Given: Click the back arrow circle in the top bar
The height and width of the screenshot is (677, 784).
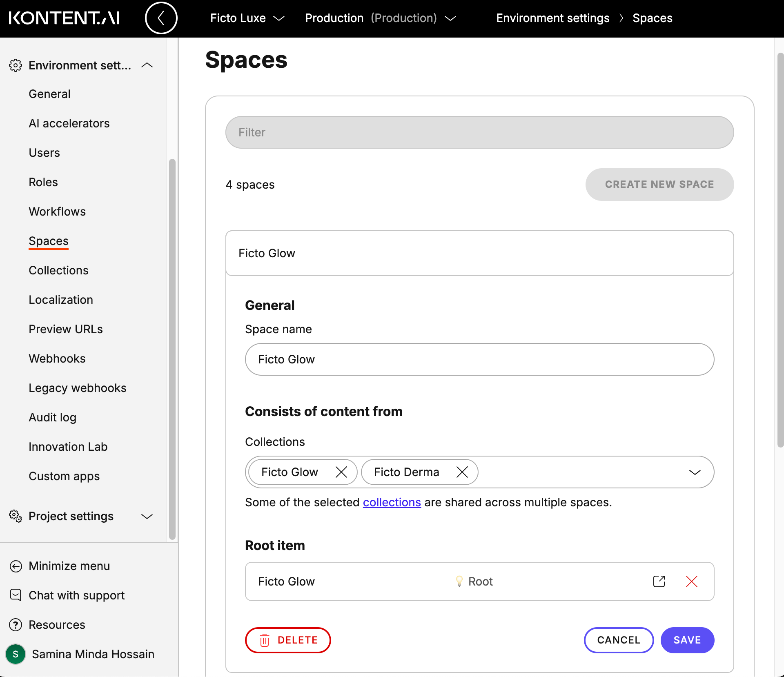Looking at the screenshot, I should coord(161,18).
